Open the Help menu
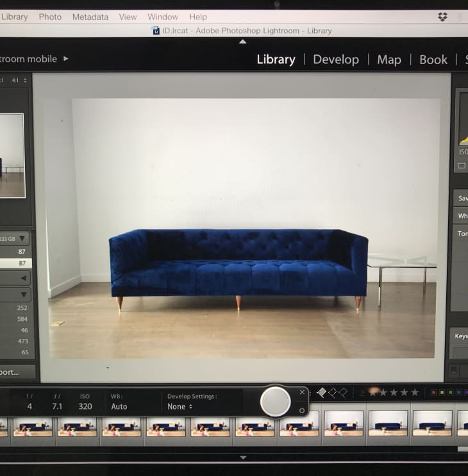This screenshot has height=476, width=468. pos(198,17)
